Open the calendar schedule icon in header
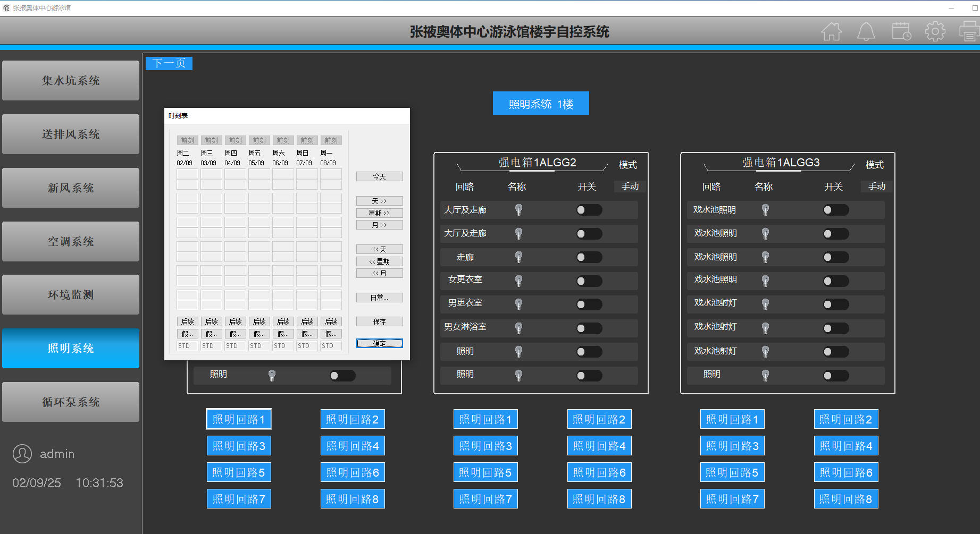This screenshot has height=534, width=980. tap(901, 32)
